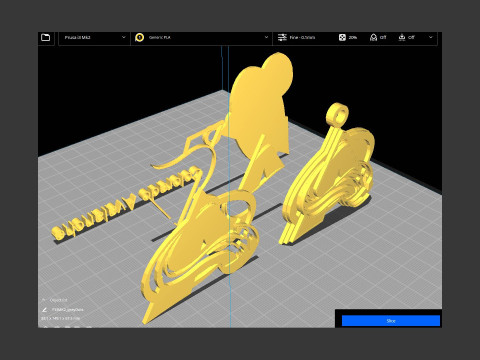The width and height of the screenshot is (480, 360).
Task: Click the blue Slice button
Action: click(x=391, y=321)
